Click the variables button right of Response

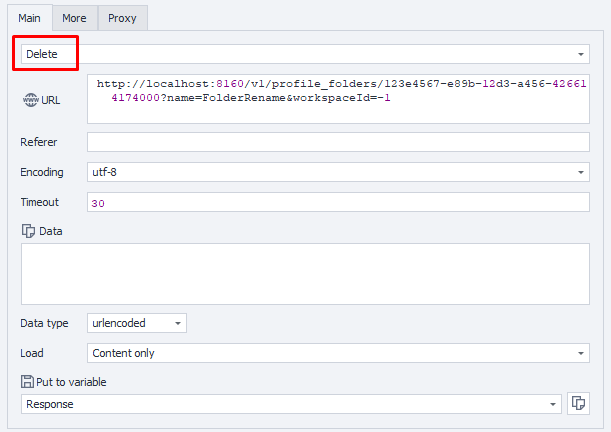[x=578, y=403]
